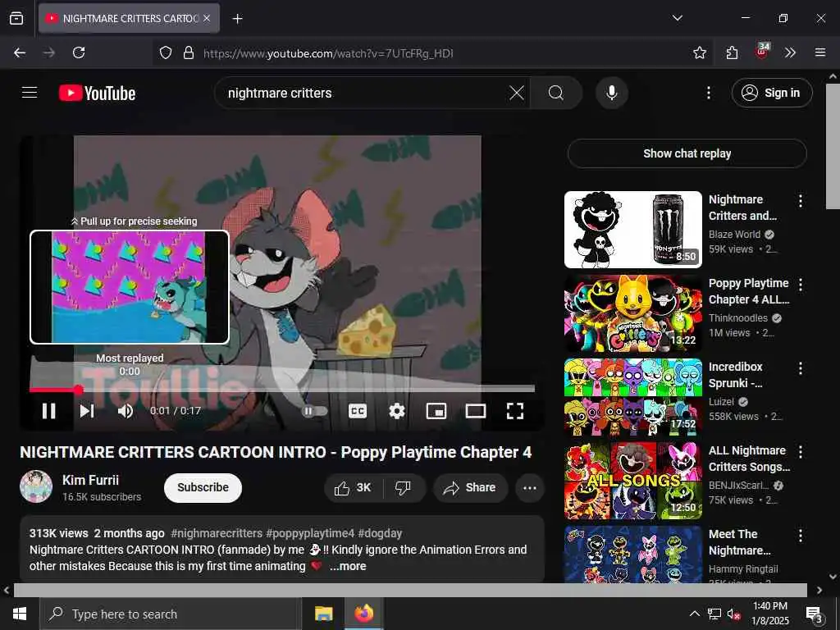Bookmark this page with star
The height and width of the screenshot is (630, 840).
[x=699, y=52]
